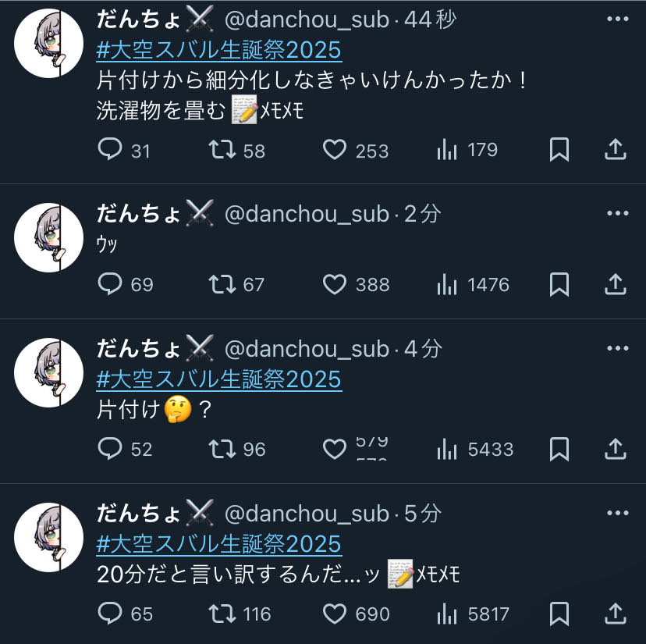
Task: Share the 20分だと言い訳 tweet
Action: [x=616, y=614]
